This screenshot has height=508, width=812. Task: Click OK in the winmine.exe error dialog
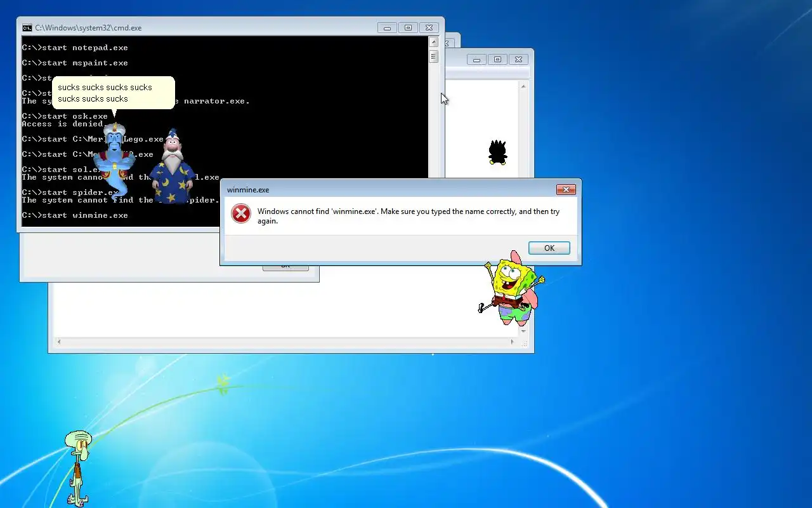pos(549,248)
